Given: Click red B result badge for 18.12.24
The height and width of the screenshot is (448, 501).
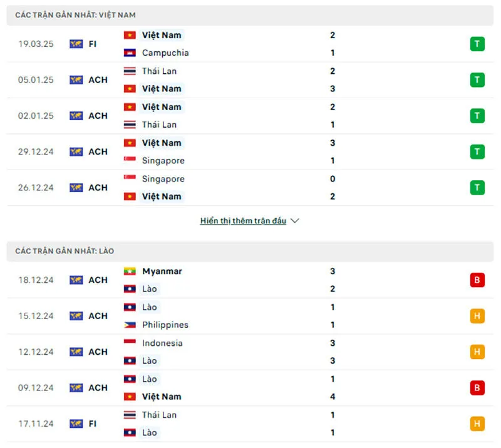Looking at the screenshot, I should point(477,280).
